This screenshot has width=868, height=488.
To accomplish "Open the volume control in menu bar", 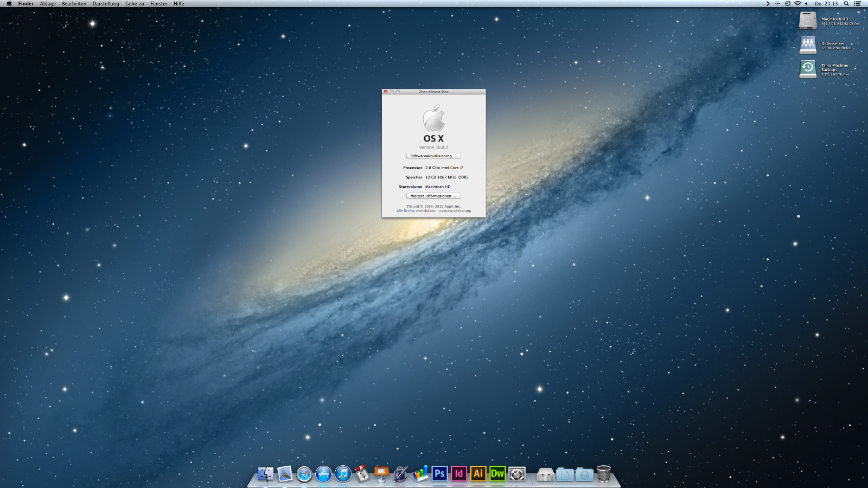I will [x=806, y=3].
